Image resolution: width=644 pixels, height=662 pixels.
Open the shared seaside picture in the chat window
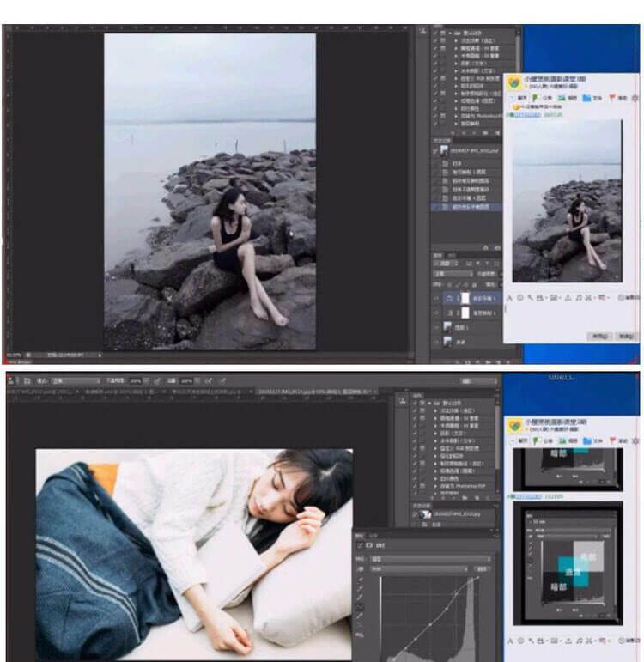click(x=567, y=201)
